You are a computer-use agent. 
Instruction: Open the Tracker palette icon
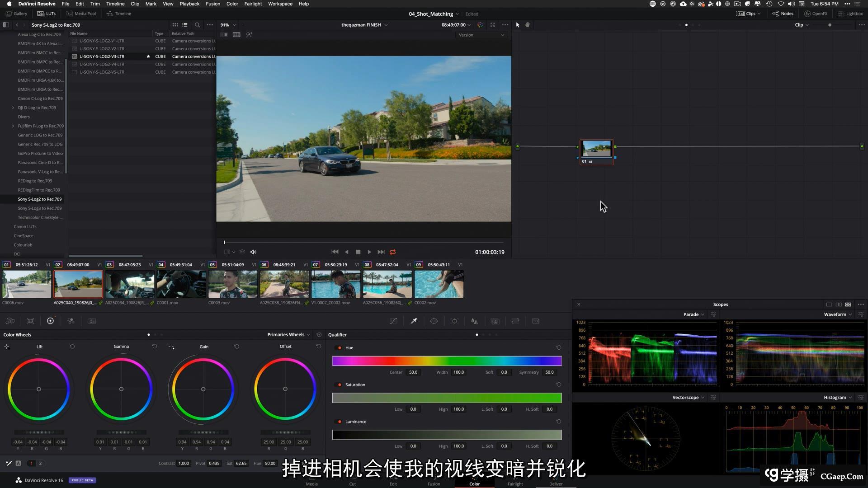point(454,321)
